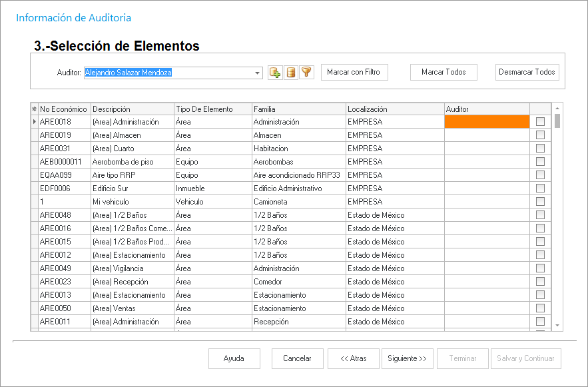Click the Tipo De Elemento column header
Viewport: 588px width, 387px height.
pos(212,109)
